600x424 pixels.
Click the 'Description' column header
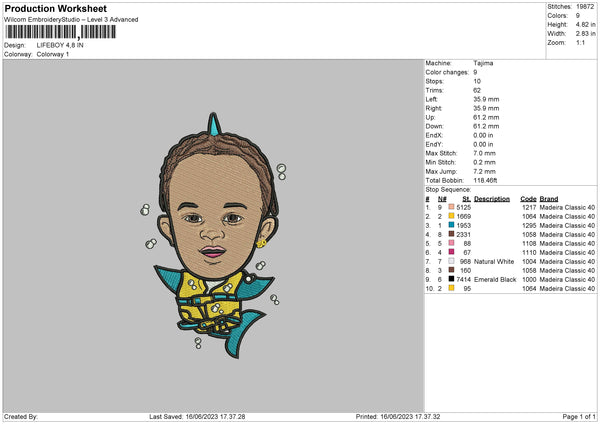(x=491, y=199)
